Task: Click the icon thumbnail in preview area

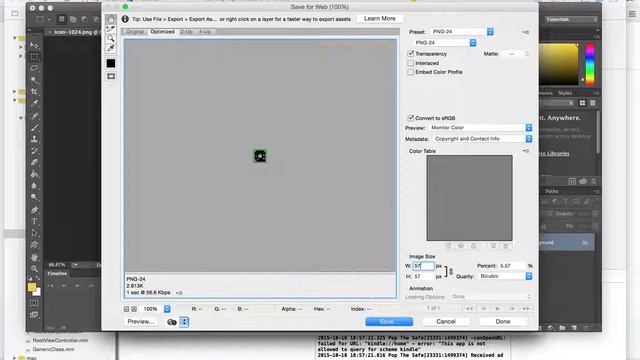Action: tap(260, 156)
